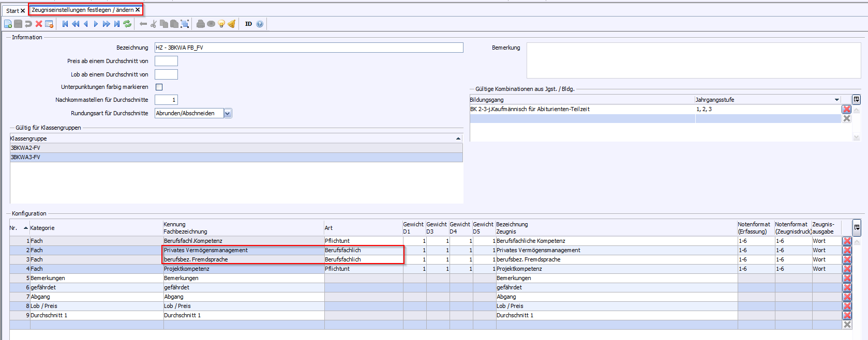Create a new record via toolbar icon
Viewport: 868px width, 340px height.
pos(8,24)
